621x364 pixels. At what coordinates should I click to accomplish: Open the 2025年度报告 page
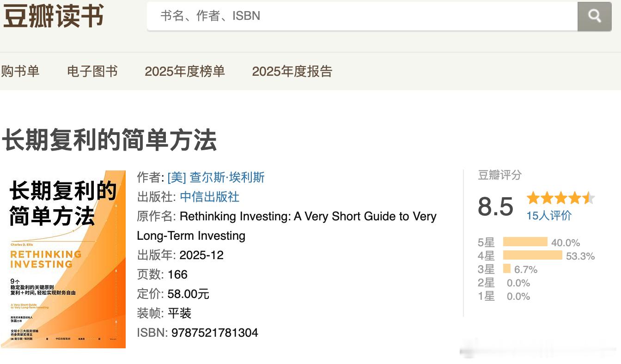point(291,72)
